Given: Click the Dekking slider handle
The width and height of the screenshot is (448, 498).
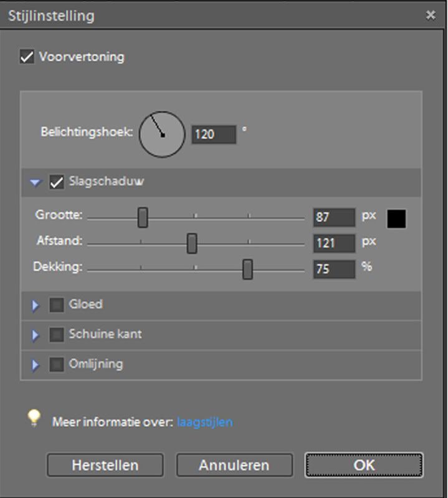Looking at the screenshot, I should pyautogui.click(x=247, y=269).
